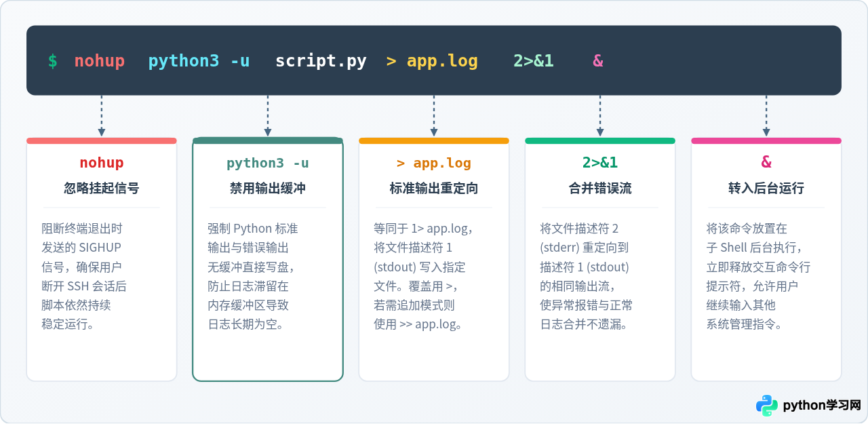
Task: Click the line '强制 Python 标准'
Action: [253, 229]
